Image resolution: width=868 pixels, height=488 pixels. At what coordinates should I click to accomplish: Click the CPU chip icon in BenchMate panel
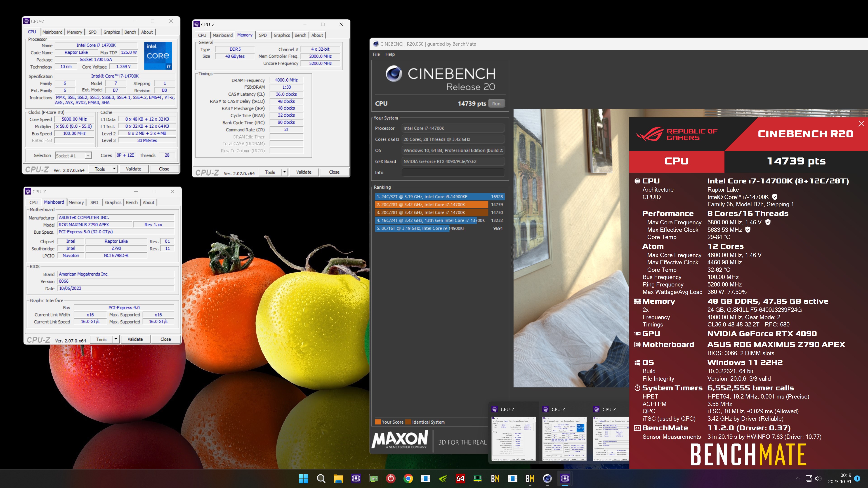click(637, 181)
